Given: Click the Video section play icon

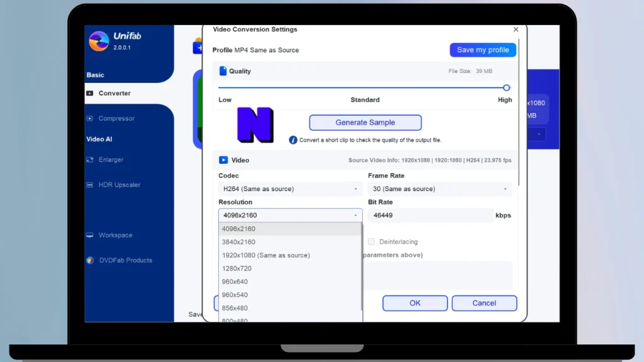Looking at the screenshot, I should pyautogui.click(x=223, y=160).
